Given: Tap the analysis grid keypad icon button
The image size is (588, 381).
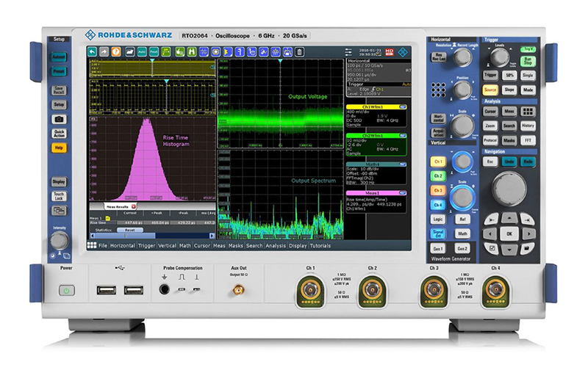Looking at the screenshot, I should point(528,112).
